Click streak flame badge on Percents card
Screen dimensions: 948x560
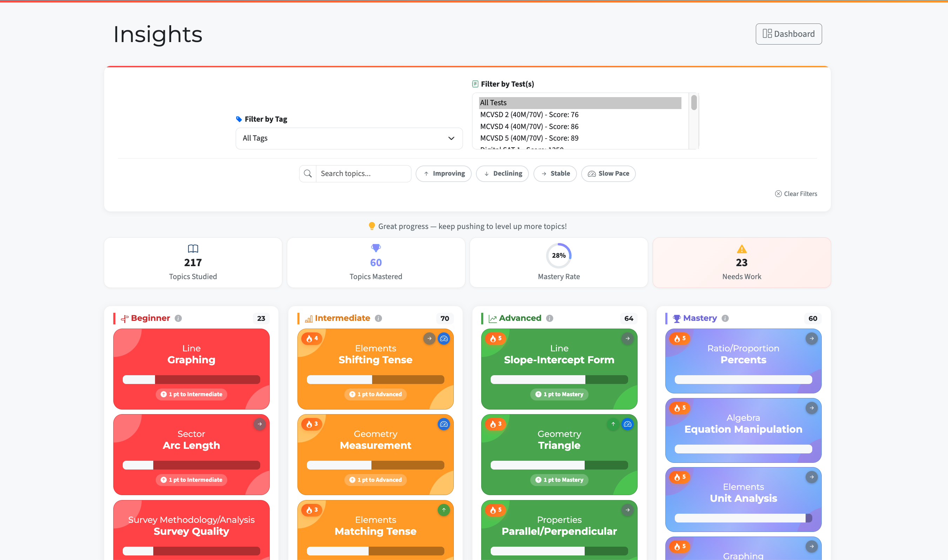pos(680,338)
